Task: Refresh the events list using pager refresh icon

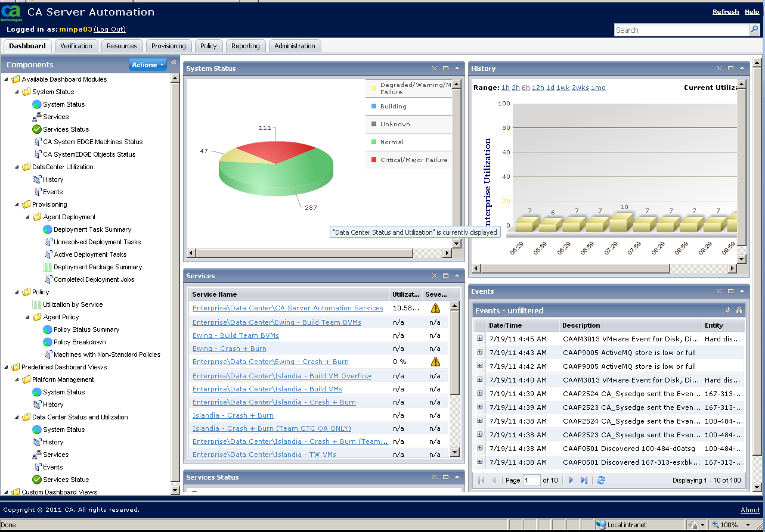Action: point(600,480)
